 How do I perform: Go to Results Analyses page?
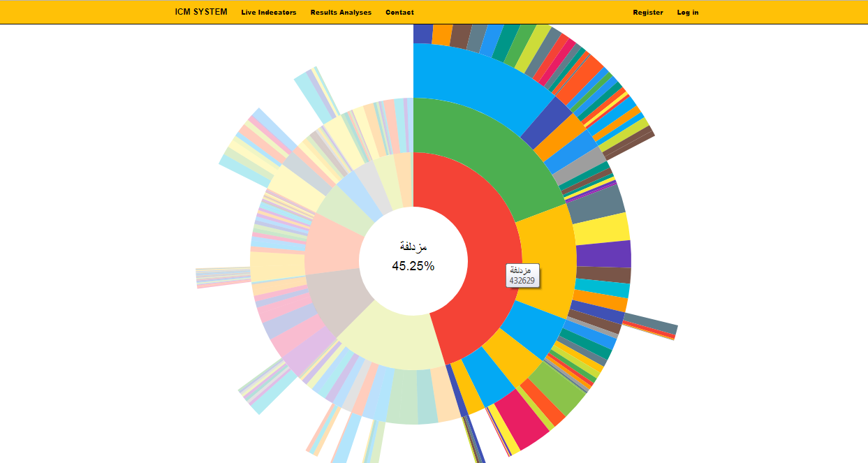click(341, 13)
